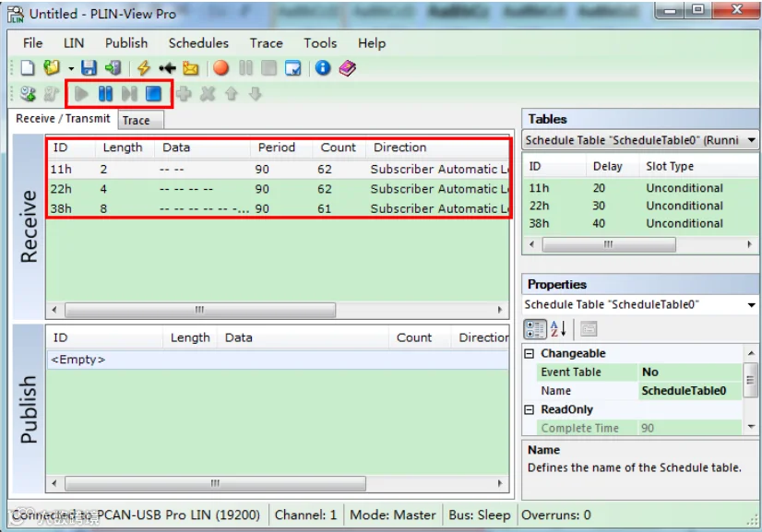Open the File menu

[x=32, y=43]
